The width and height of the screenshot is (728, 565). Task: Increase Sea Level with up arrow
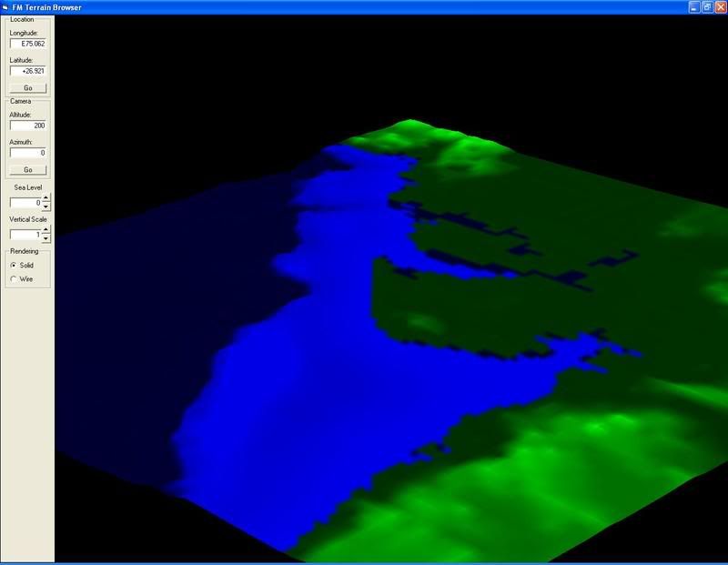click(x=46, y=198)
